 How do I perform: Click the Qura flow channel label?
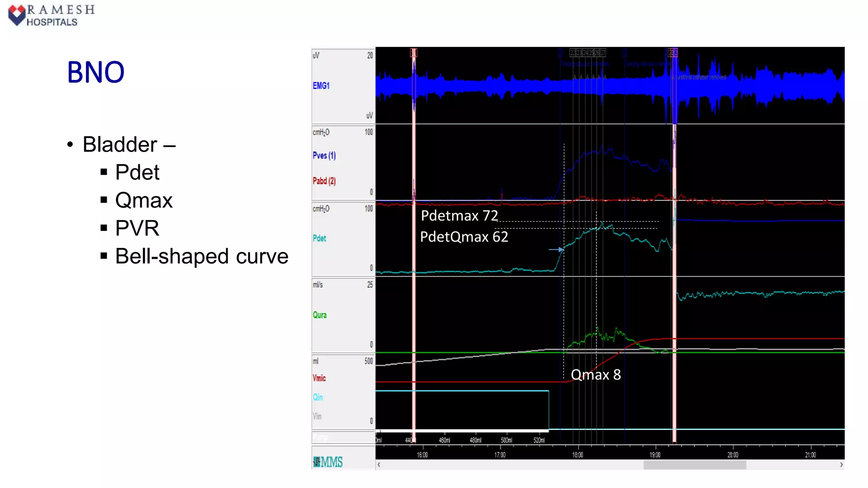pos(320,315)
